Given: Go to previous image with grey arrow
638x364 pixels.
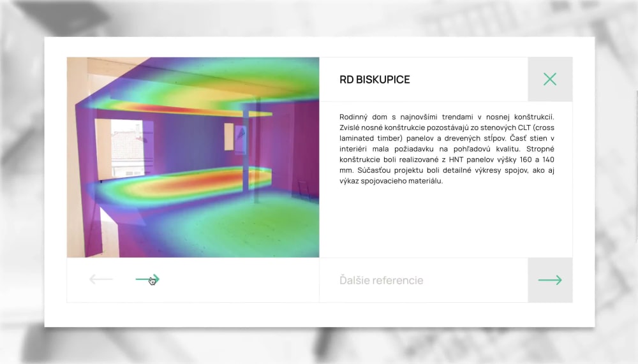Looking at the screenshot, I should pyautogui.click(x=101, y=279).
